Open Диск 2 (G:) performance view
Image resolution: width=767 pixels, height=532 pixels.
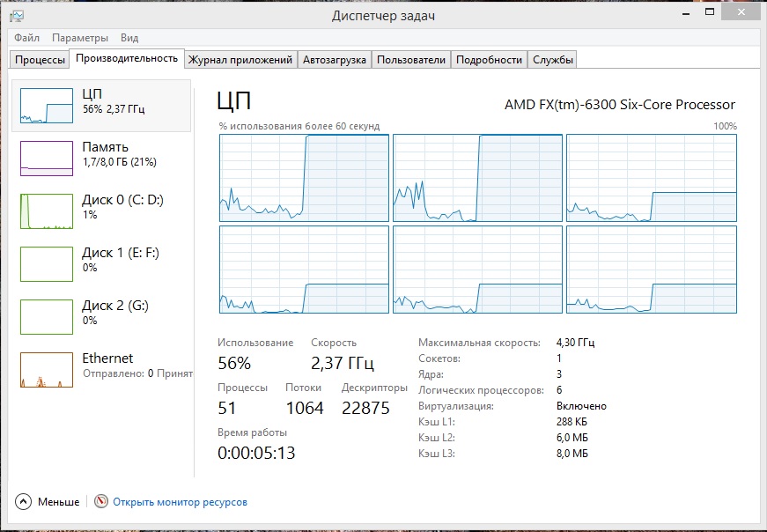[x=115, y=313]
